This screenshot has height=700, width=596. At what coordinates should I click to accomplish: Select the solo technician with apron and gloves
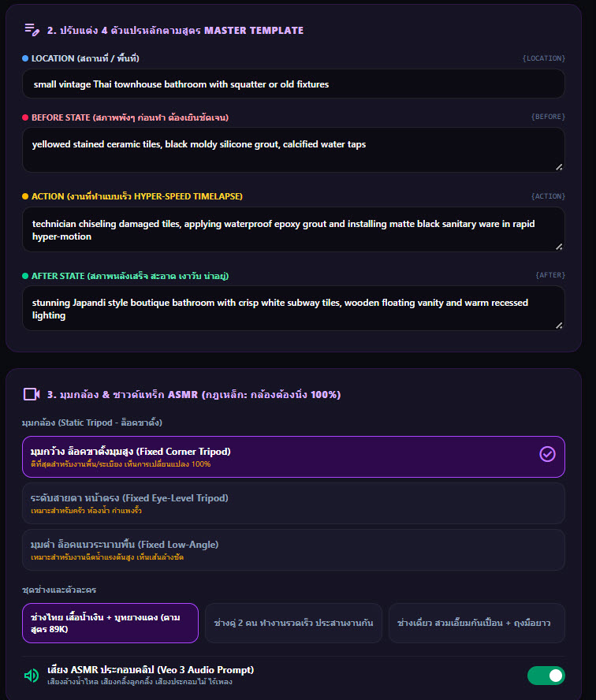click(x=477, y=624)
